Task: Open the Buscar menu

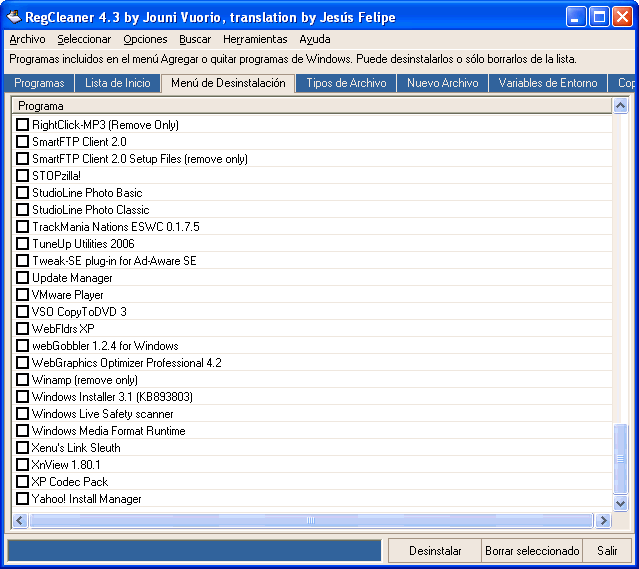Action: tap(195, 39)
